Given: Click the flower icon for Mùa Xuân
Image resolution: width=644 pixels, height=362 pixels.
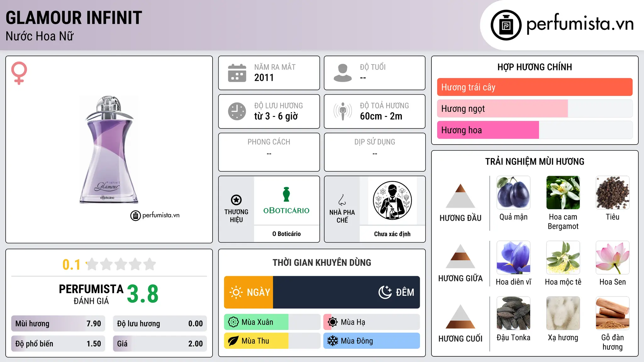Looking at the screenshot, I should pyautogui.click(x=233, y=322).
